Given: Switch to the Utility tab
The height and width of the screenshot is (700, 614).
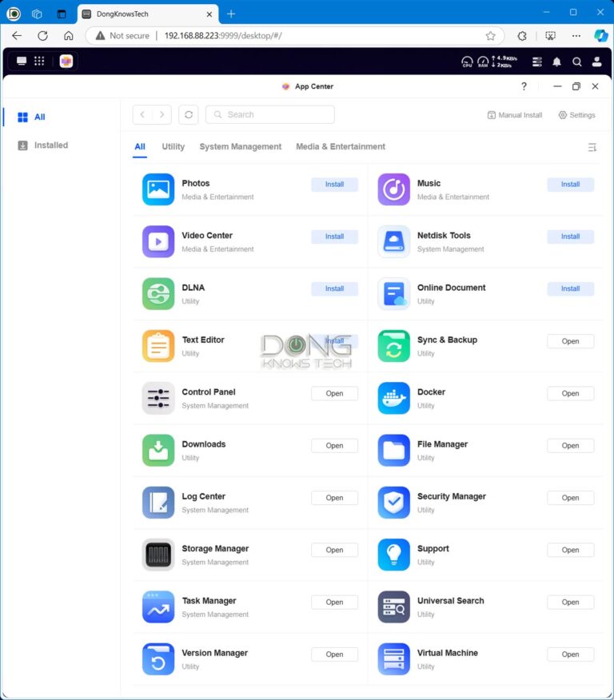Looking at the screenshot, I should 173,147.
